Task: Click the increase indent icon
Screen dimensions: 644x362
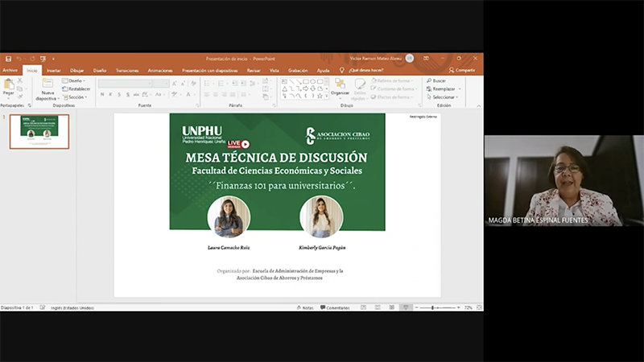Action: pos(243,84)
